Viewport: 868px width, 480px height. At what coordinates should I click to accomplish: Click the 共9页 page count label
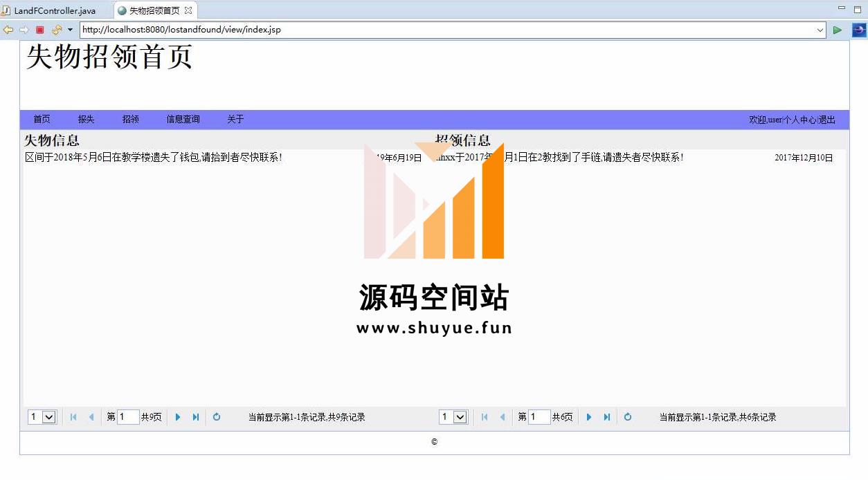tap(152, 417)
